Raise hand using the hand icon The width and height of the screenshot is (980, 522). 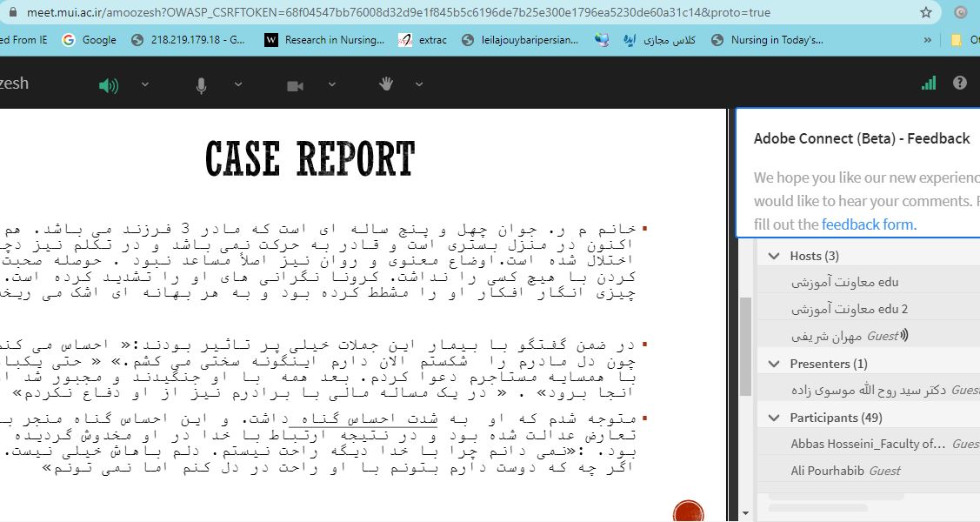[x=386, y=84]
